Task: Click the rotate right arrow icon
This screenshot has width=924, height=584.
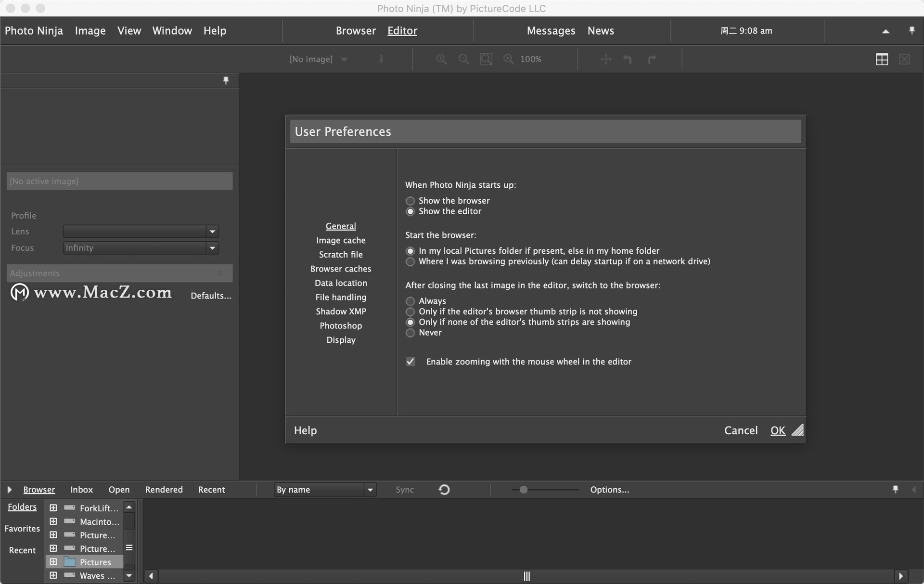Action: 652,59
